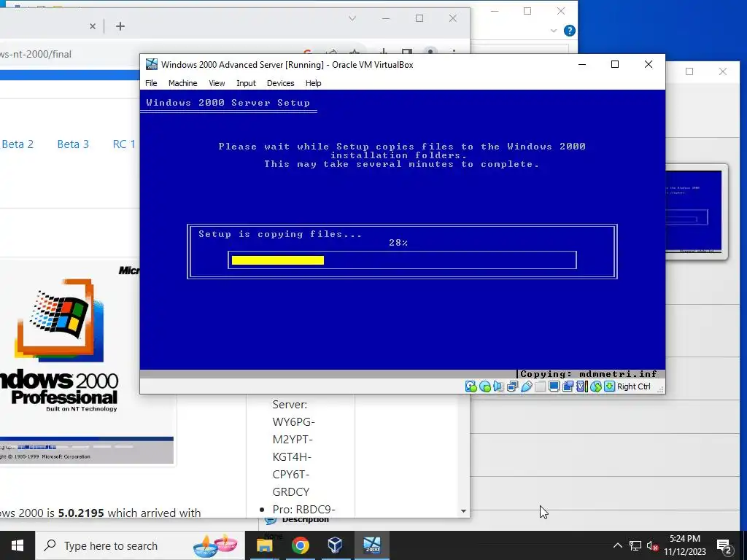This screenshot has width=747, height=560.
Task: Click the USB devices indicator icon
Action: [x=527, y=386]
